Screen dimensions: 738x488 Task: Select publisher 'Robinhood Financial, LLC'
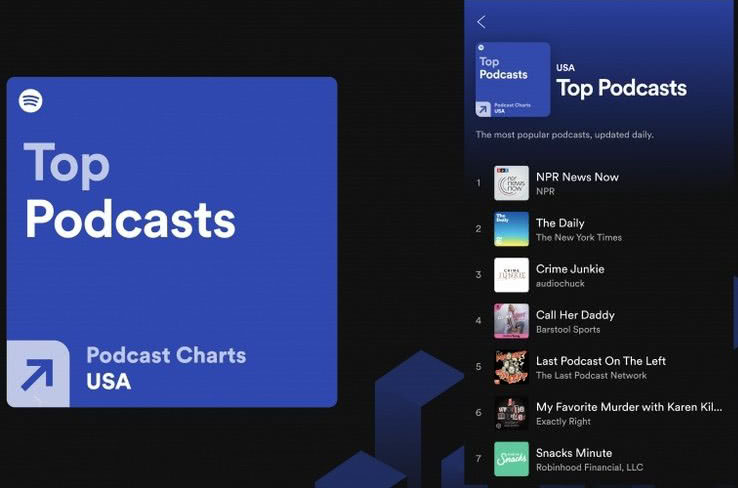tap(589, 467)
